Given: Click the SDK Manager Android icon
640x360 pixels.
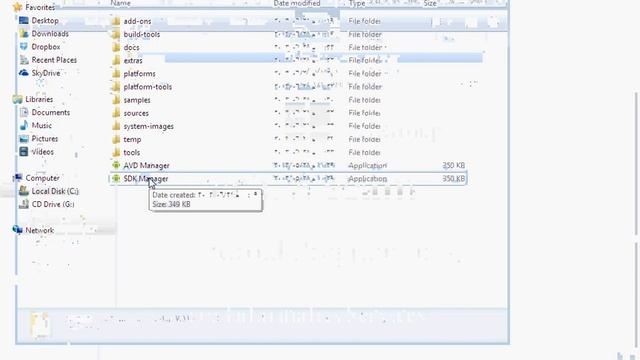Looking at the screenshot, I should (116, 178).
